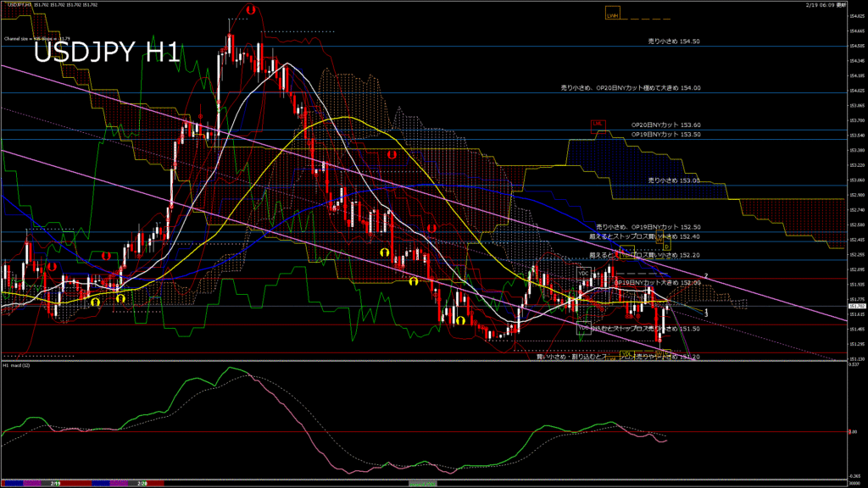Select the OP19日NYカット 153.50 label
Screen dimensions: 868x488
(666, 134)
